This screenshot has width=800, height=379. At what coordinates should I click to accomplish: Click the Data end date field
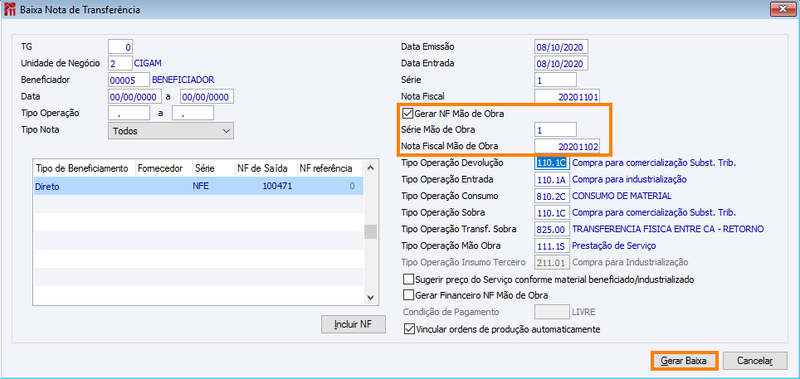207,96
